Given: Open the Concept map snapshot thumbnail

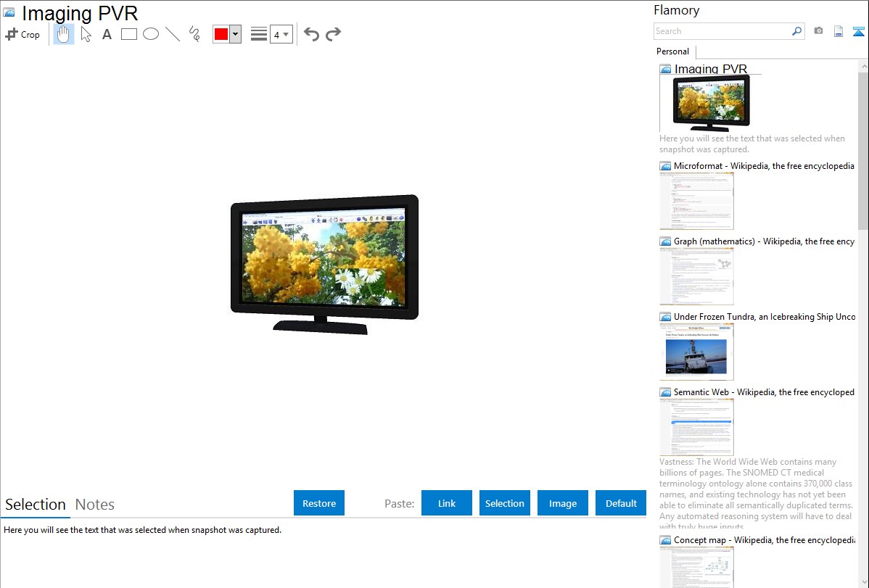Looking at the screenshot, I should [696, 567].
